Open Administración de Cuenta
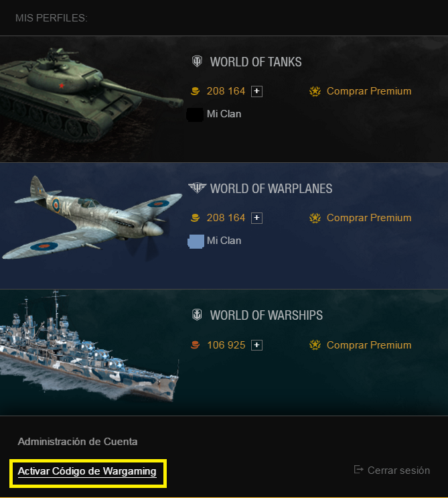 [x=78, y=442]
